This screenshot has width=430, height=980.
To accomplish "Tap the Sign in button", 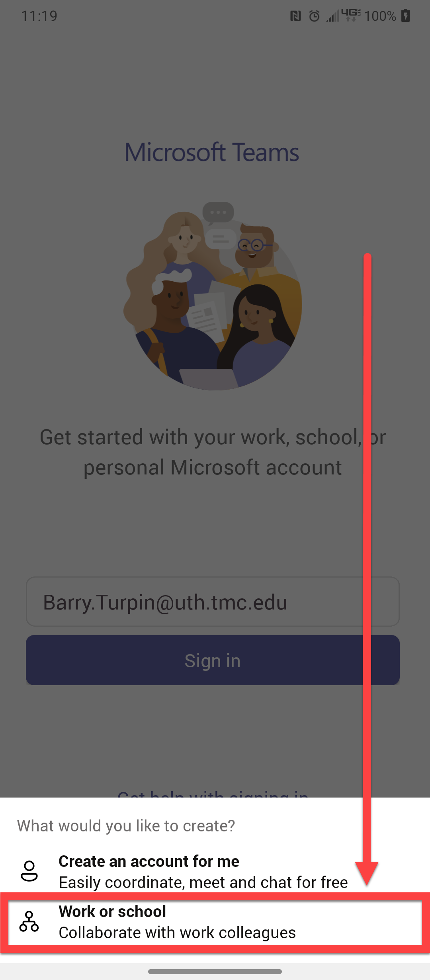I will 213,660.
